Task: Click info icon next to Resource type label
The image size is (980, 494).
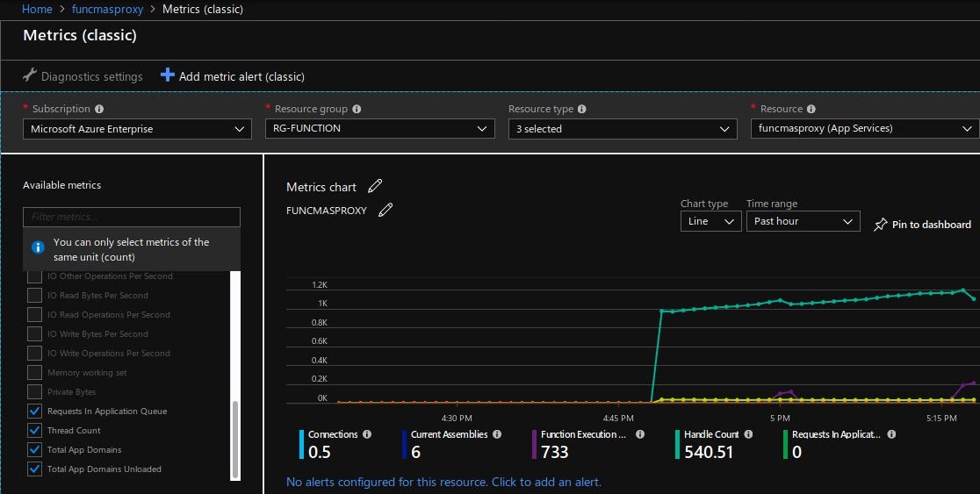Action: pyautogui.click(x=582, y=109)
